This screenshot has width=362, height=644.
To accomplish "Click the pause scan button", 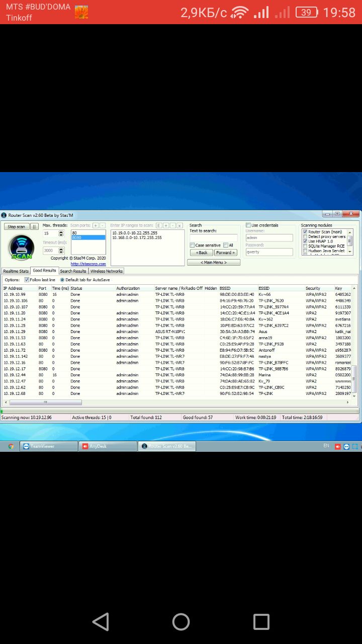I will [34, 227].
